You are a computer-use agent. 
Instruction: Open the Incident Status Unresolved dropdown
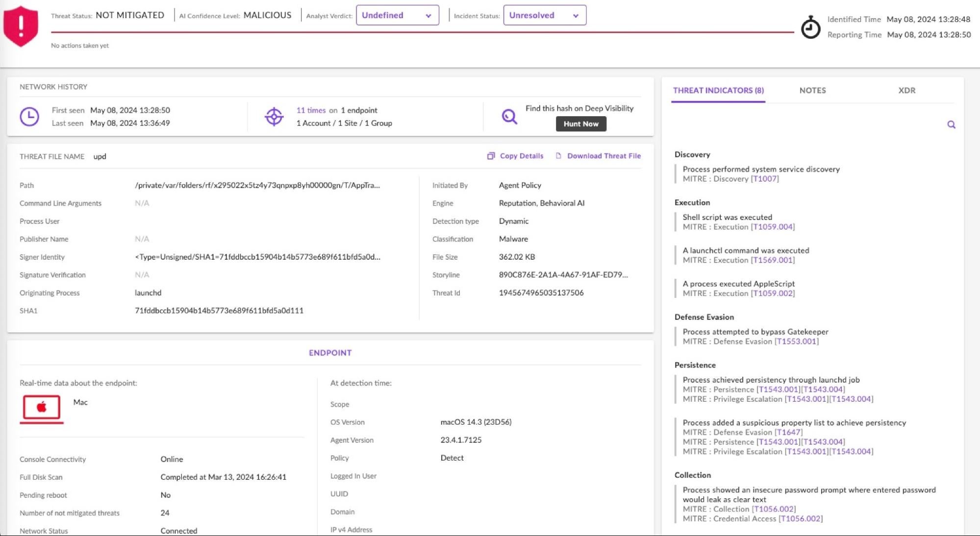click(x=544, y=15)
